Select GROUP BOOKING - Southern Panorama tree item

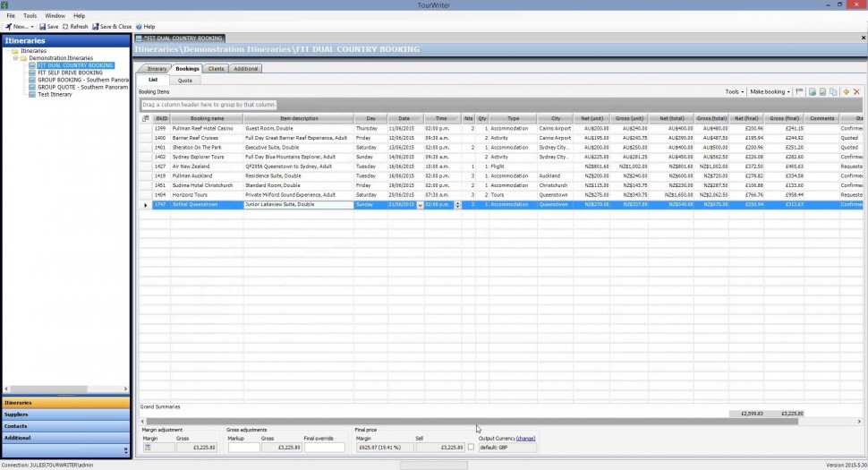pyautogui.click(x=83, y=80)
